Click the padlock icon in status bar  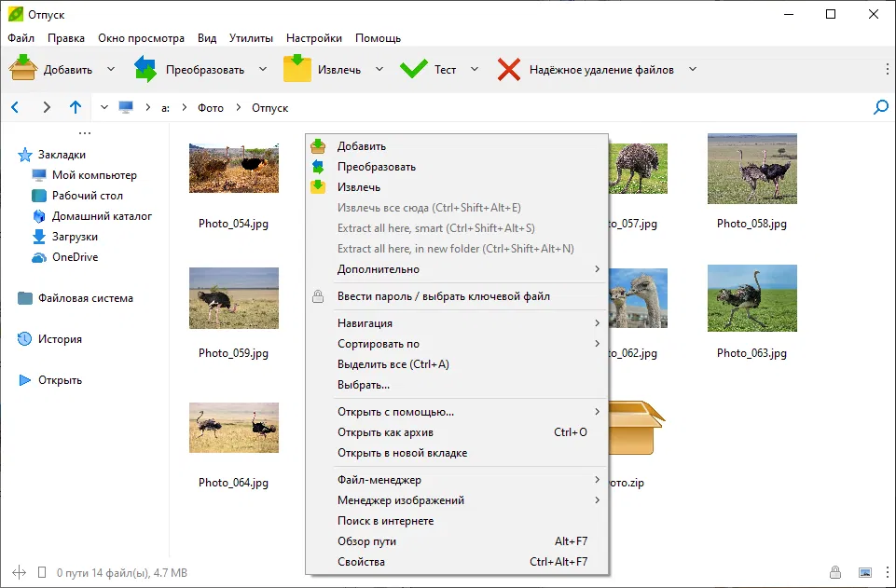835,572
